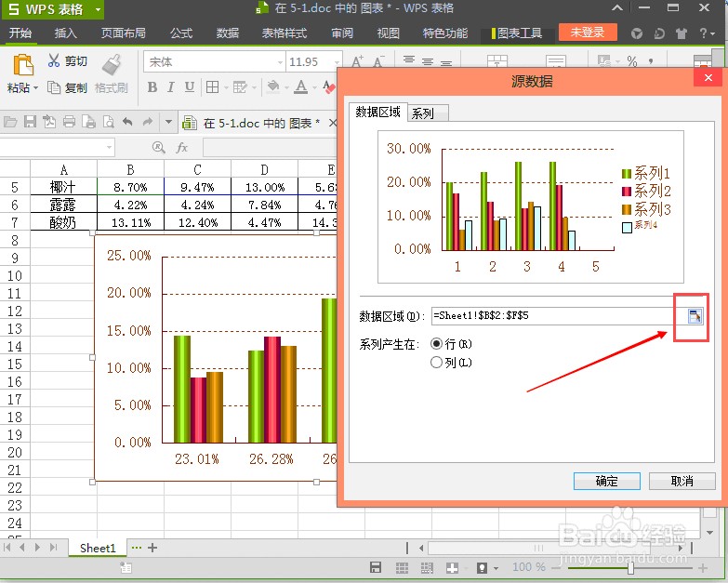Click the undo arrow
This screenshot has width=728, height=583.
click(x=127, y=122)
